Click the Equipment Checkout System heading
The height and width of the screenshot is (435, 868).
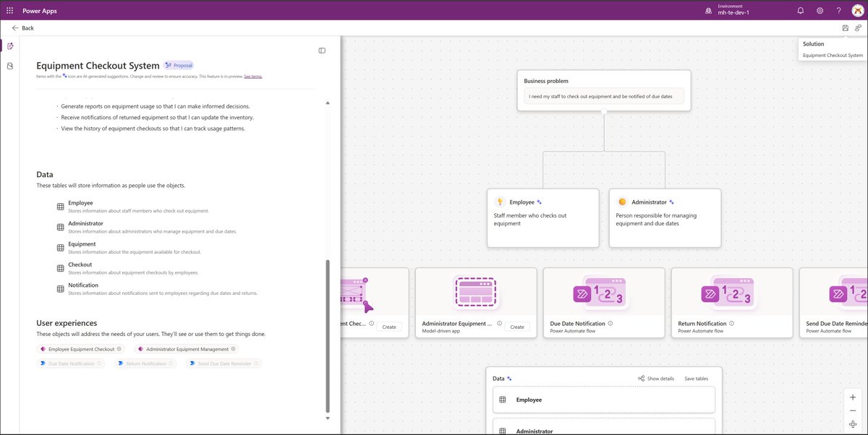[98, 65]
